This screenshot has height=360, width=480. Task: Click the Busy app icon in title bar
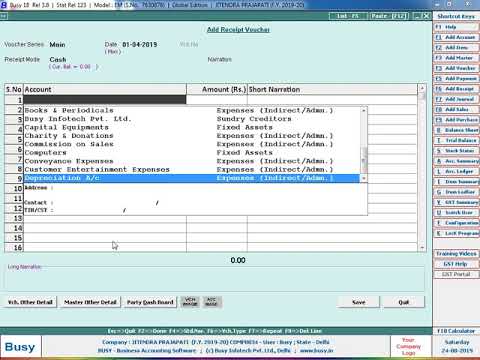click(4, 5)
